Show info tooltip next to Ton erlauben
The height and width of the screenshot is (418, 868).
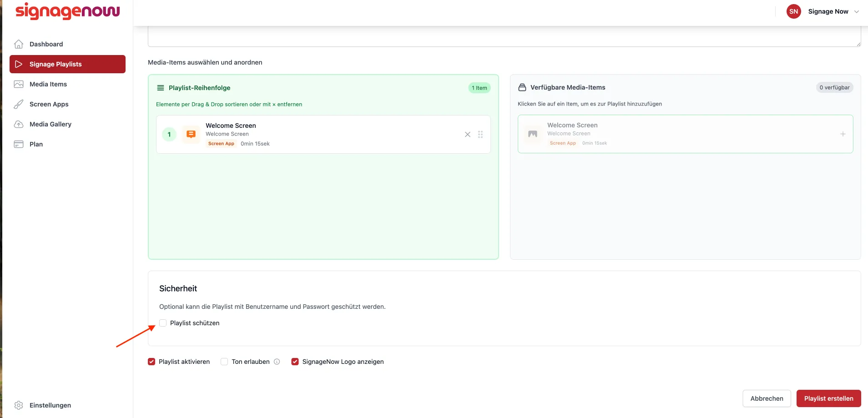277,362
